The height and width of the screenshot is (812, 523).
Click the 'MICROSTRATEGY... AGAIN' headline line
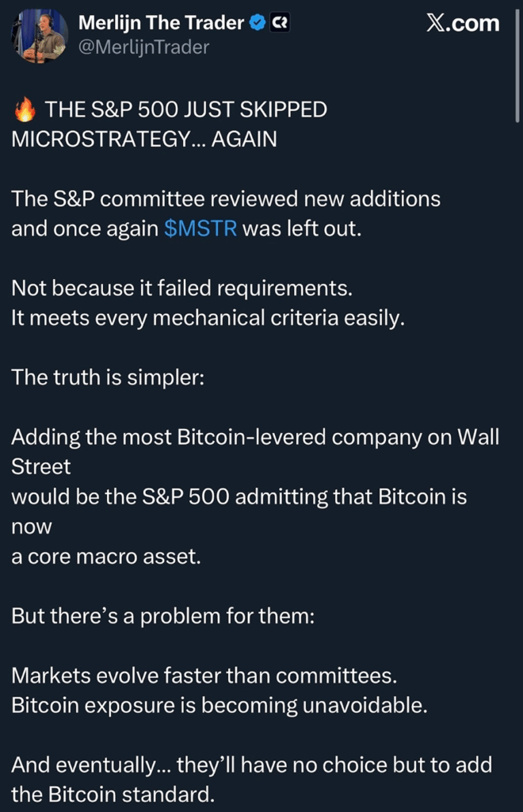tap(144, 139)
